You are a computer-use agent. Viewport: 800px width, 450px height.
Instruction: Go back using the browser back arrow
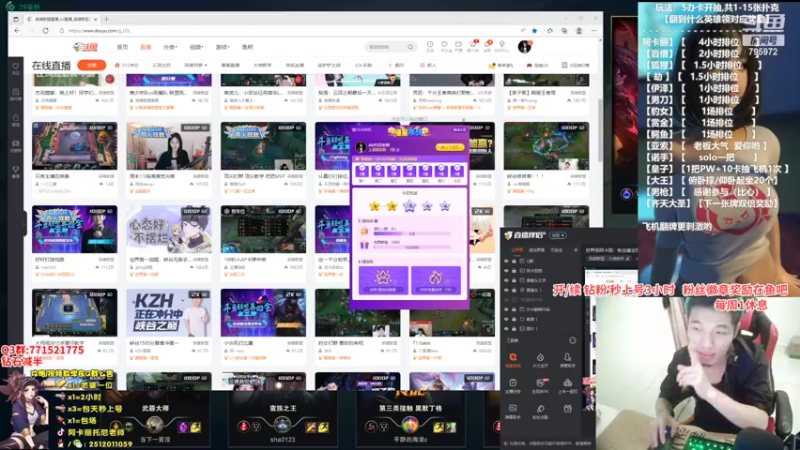click(x=17, y=31)
